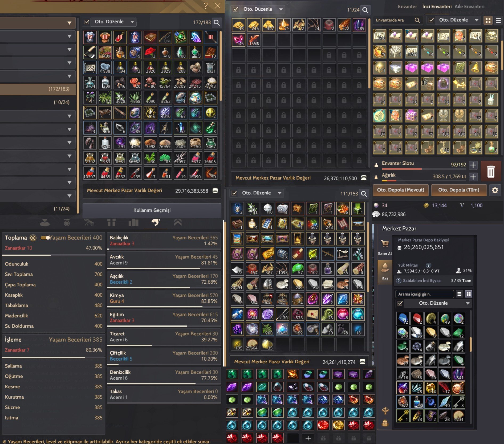The image size is (504, 444).
Task: Select the gold bar stack of 347
Action: [269, 25]
